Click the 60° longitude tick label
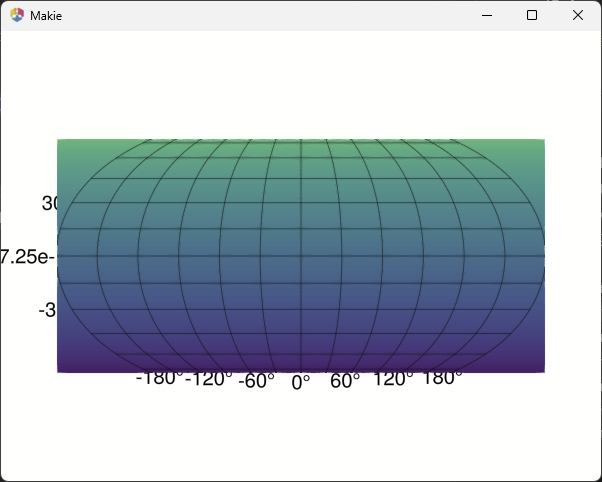 345,381
